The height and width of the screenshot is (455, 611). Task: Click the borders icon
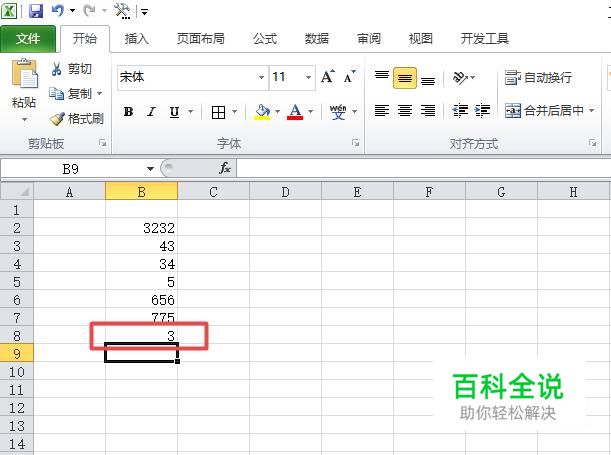tap(218, 112)
